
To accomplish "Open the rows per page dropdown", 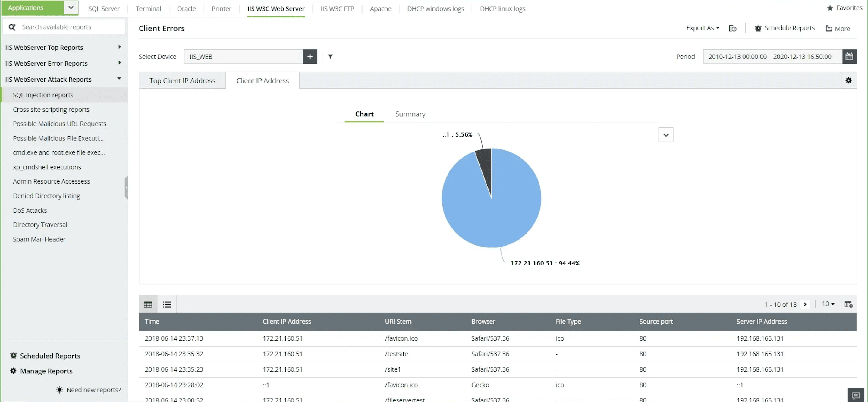I will 828,304.
